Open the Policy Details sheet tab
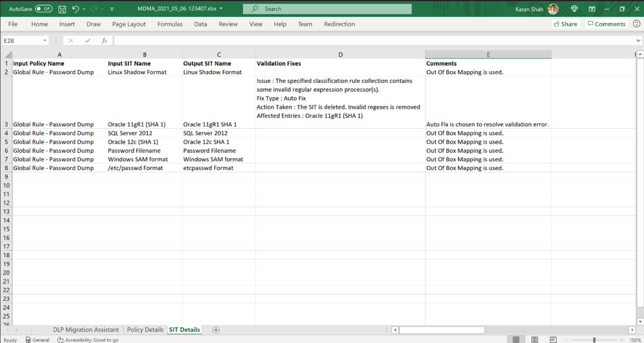The width and height of the screenshot is (644, 343). click(145, 330)
